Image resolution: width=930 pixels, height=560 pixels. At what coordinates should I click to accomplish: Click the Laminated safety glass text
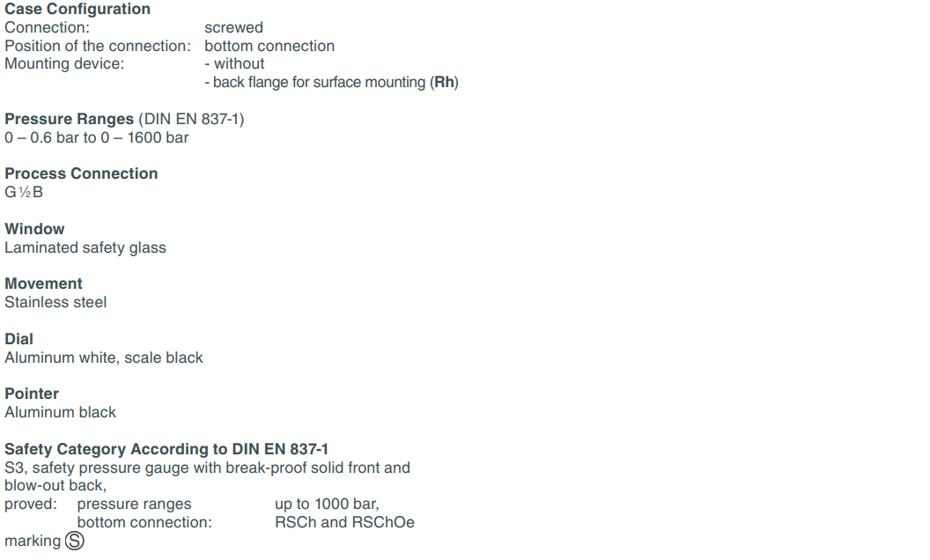tap(85, 247)
